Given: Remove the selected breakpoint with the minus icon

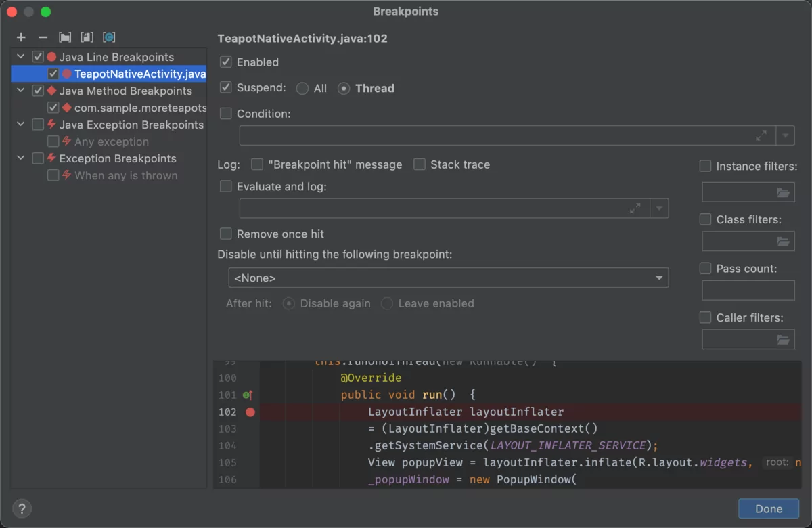Looking at the screenshot, I should coord(43,37).
